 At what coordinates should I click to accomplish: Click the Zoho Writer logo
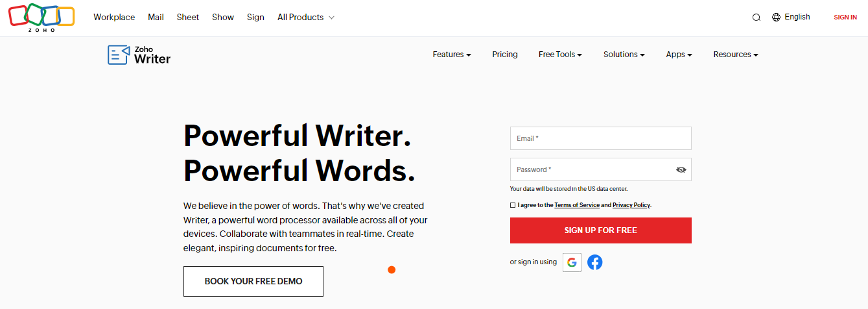click(x=139, y=55)
